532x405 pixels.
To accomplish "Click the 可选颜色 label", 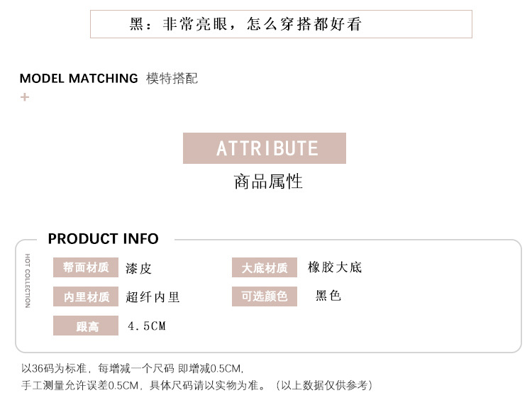I will (265, 296).
